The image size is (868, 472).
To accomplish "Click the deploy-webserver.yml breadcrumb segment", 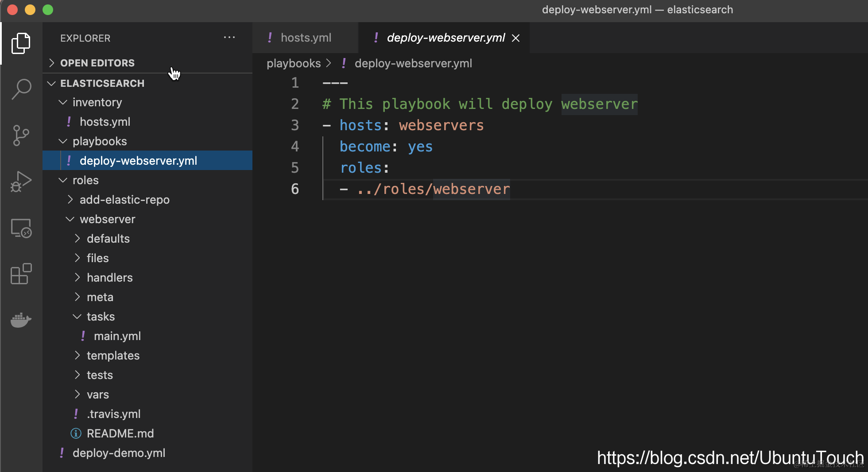I will tap(413, 63).
